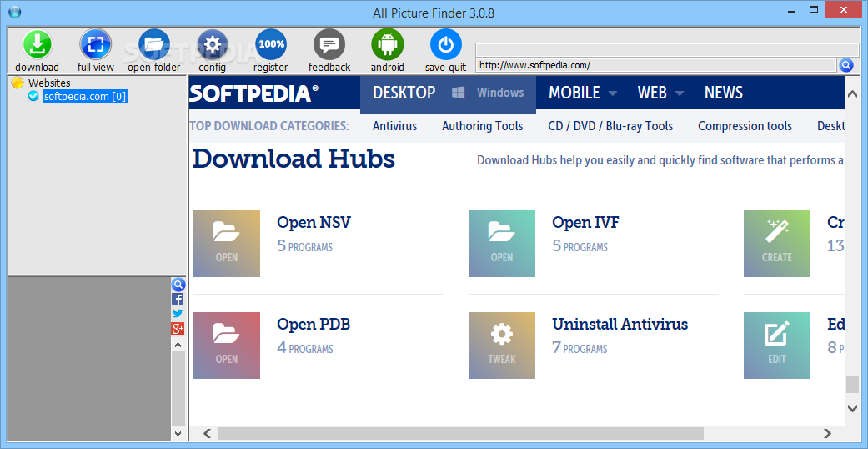Select softpedia.com [0] tree item
Screen dimensions: 868x449
(85, 97)
